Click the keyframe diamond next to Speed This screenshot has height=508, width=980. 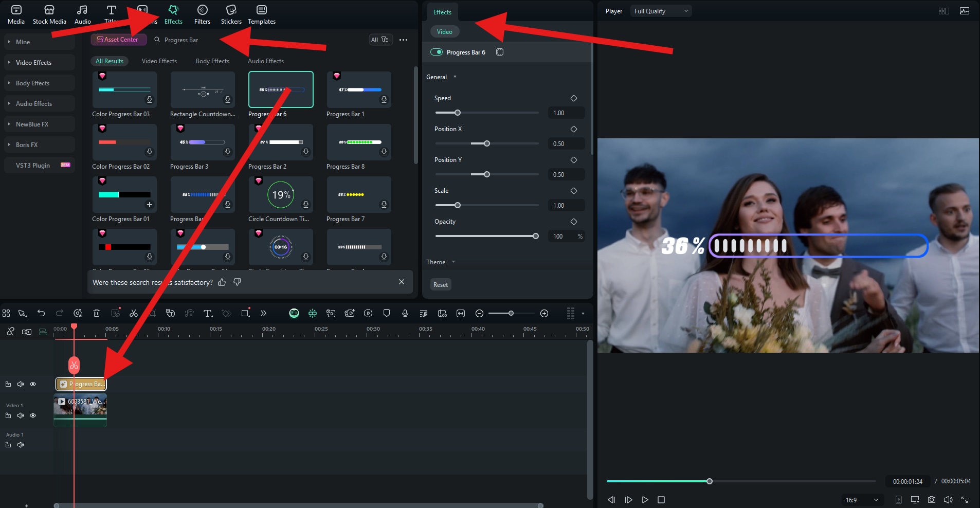[x=574, y=98]
